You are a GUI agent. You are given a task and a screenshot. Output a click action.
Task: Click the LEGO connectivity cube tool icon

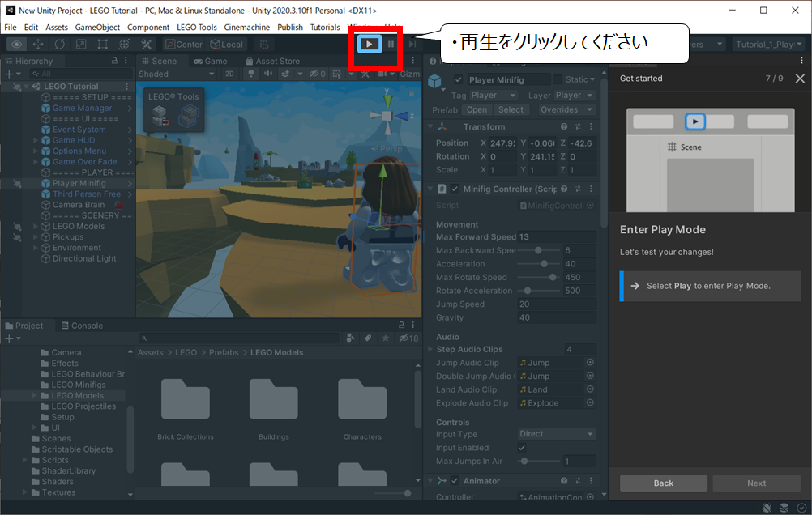pyautogui.click(x=189, y=116)
